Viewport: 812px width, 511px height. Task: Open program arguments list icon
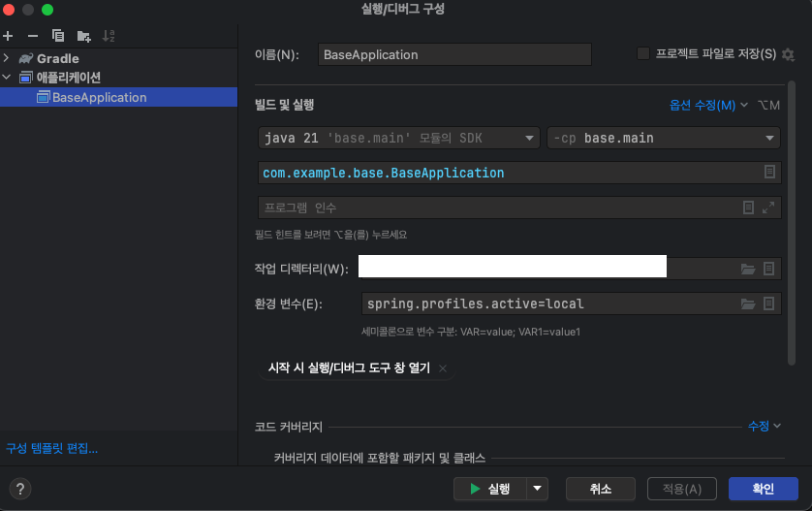point(748,208)
